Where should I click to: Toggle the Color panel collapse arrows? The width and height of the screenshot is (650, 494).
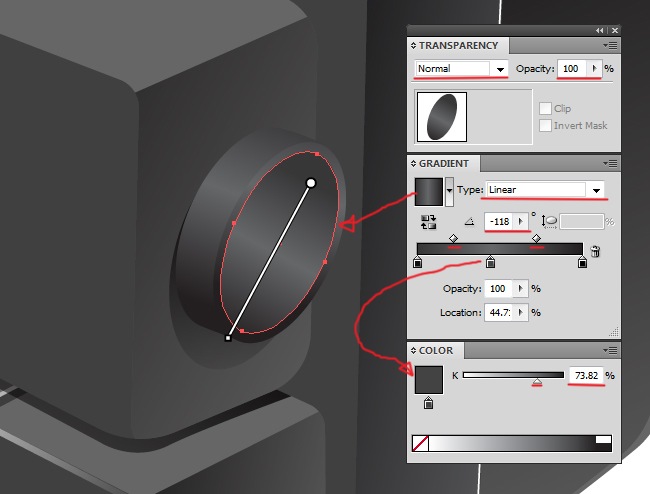413,351
